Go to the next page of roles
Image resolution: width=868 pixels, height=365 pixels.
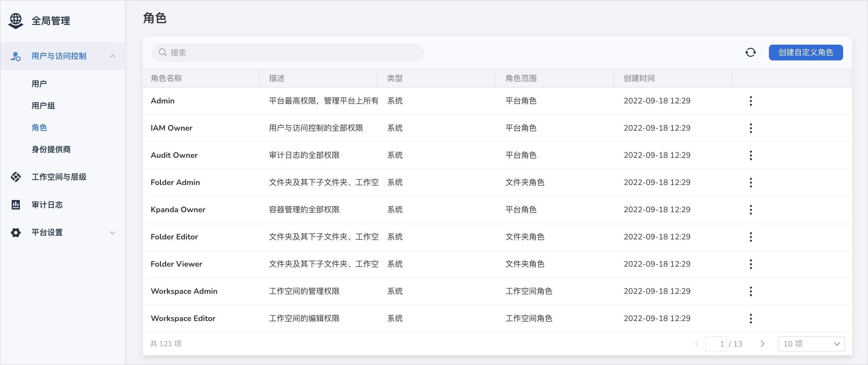pyautogui.click(x=763, y=344)
